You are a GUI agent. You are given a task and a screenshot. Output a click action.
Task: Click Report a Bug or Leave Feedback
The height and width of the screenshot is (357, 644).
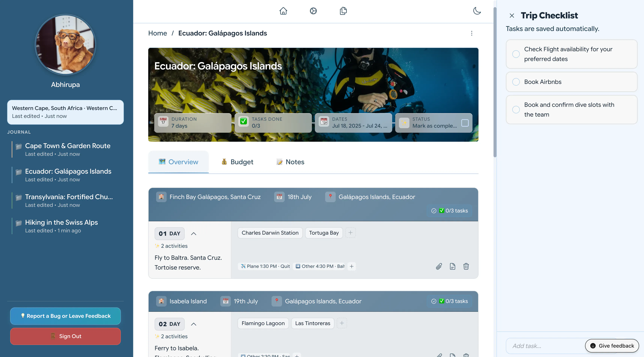click(65, 316)
